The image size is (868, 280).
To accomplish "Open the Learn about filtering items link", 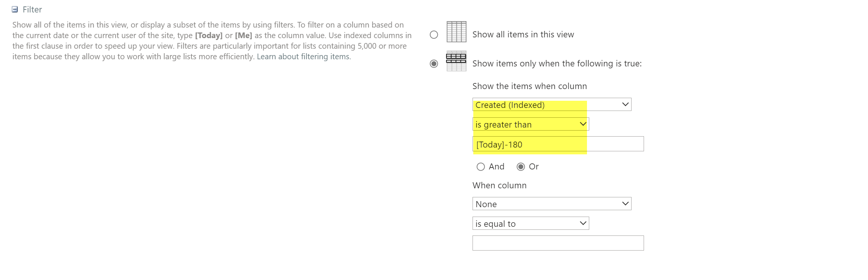I will click(x=304, y=57).
